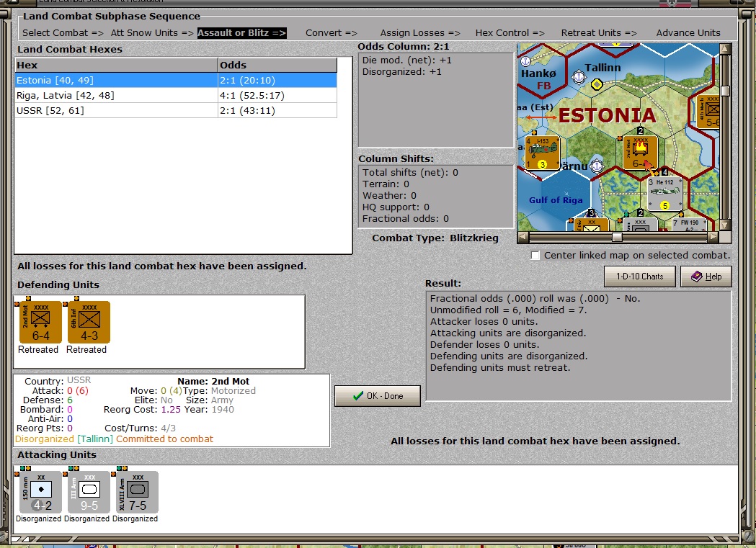Select the III Arm 9-5 attacking unit
Viewport: 756px width, 548px height.
(x=88, y=493)
